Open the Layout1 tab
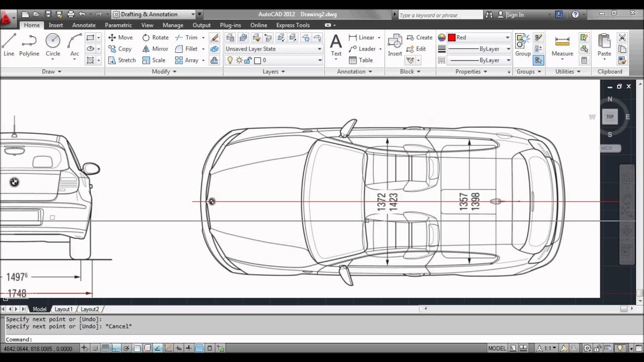This screenshot has height=362, width=644. pyautogui.click(x=63, y=309)
